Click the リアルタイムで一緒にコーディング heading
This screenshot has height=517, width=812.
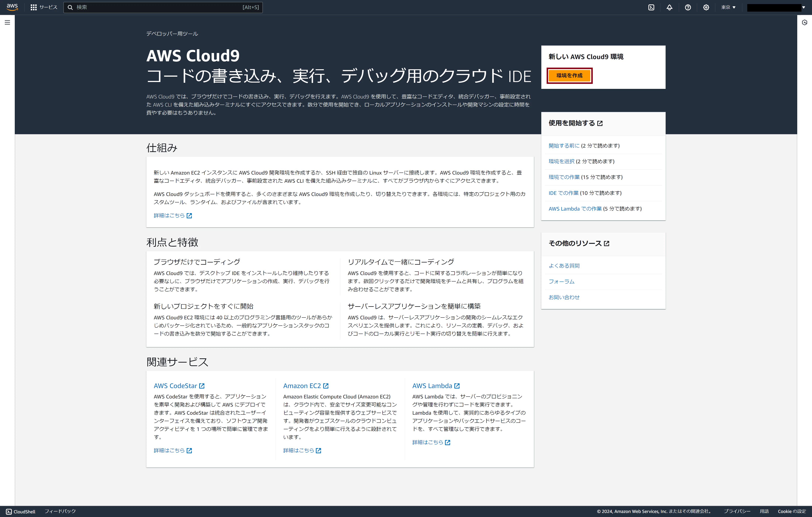click(x=401, y=262)
